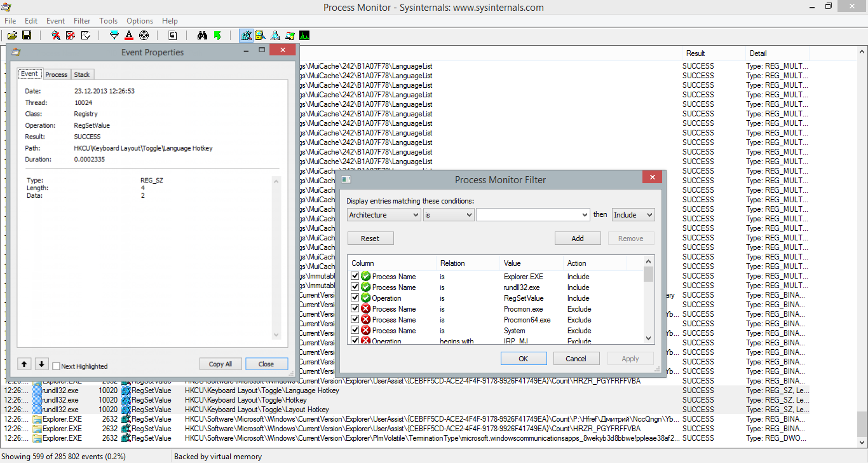Image resolution: width=868 pixels, height=463 pixels.
Task: Open the Include action dropdown
Action: [633, 215]
